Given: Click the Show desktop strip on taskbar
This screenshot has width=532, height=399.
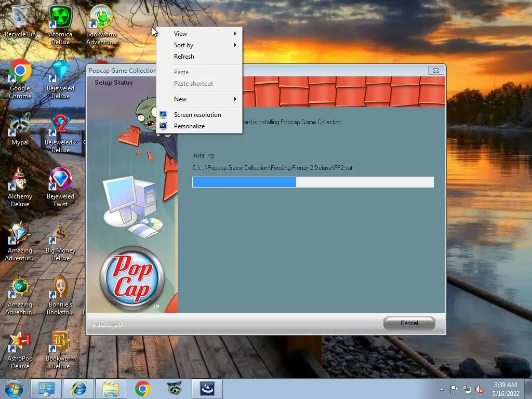Looking at the screenshot, I should [528, 389].
